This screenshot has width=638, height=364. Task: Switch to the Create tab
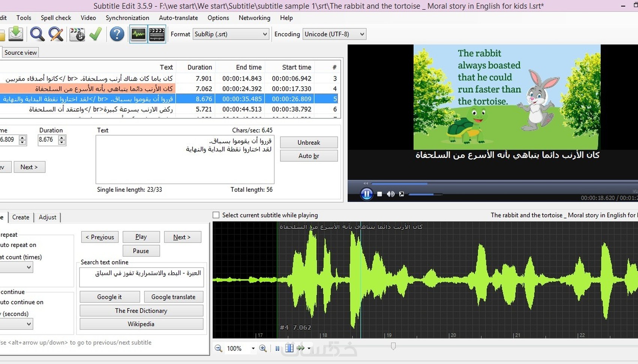click(21, 217)
